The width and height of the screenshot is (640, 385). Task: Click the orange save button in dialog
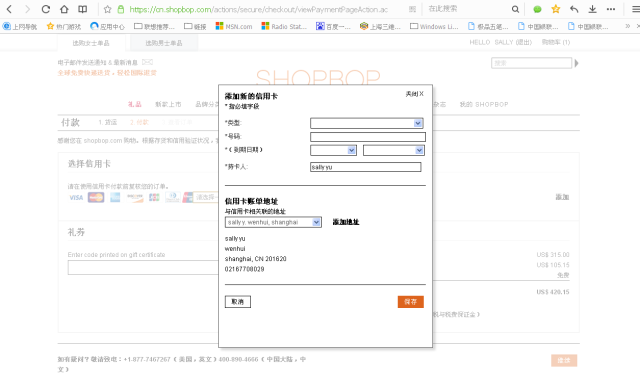pos(411,302)
